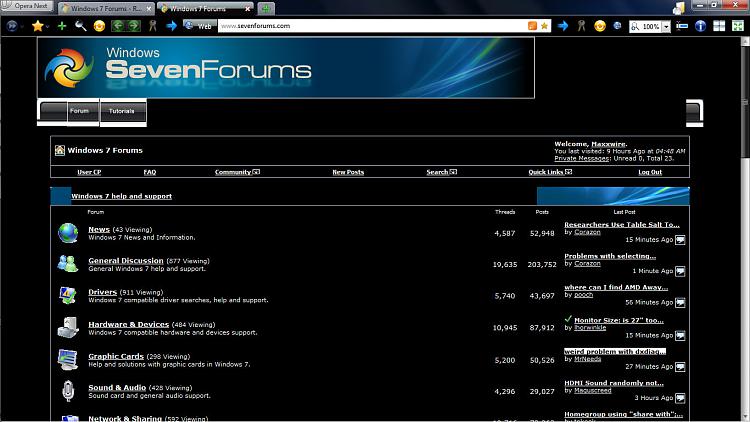Viewport: 750px width, 422px height.
Task: Open the News forum link
Action: [99, 230]
